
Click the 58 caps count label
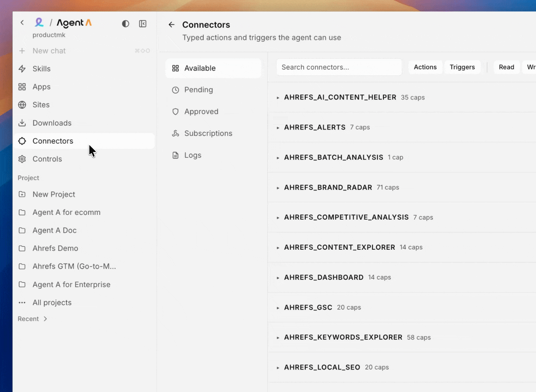click(x=419, y=338)
